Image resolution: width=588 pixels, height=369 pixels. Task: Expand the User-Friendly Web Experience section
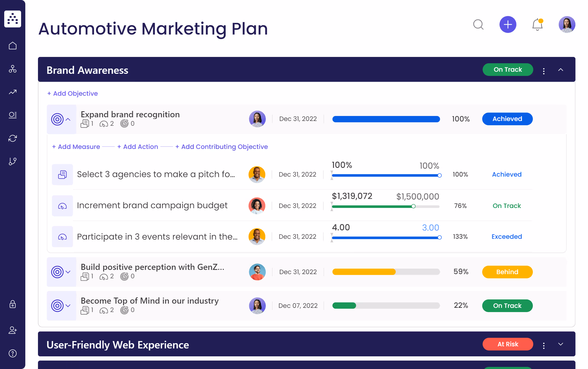(561, 344)
